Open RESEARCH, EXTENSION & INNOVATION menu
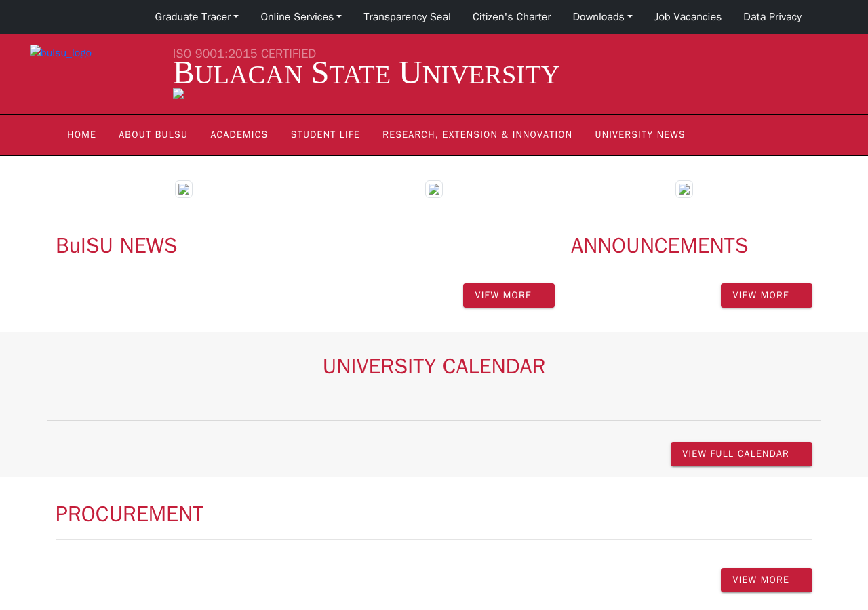 pos(477,135)
